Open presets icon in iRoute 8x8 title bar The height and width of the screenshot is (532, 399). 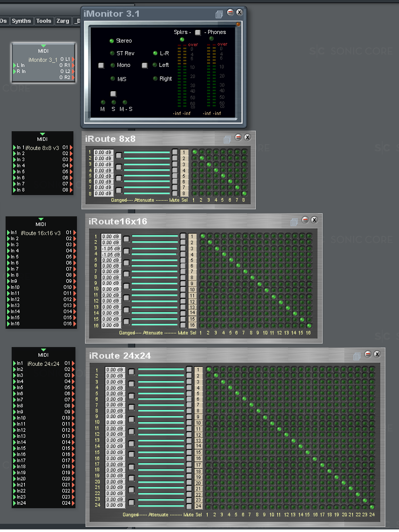227,139
